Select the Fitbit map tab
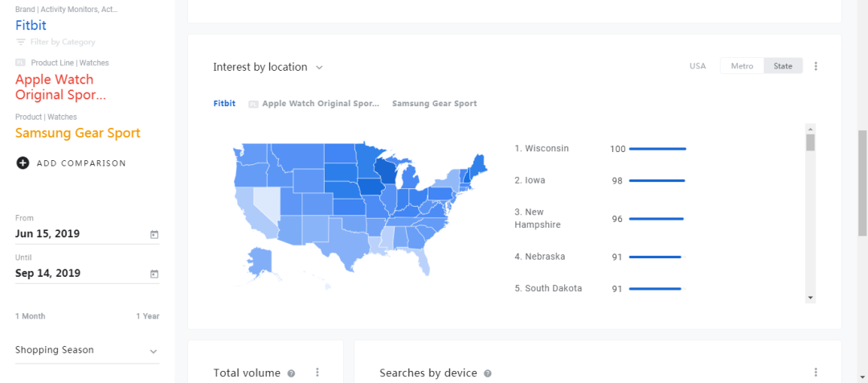Viewport: 868px width, 383px height. pos(224,104)
